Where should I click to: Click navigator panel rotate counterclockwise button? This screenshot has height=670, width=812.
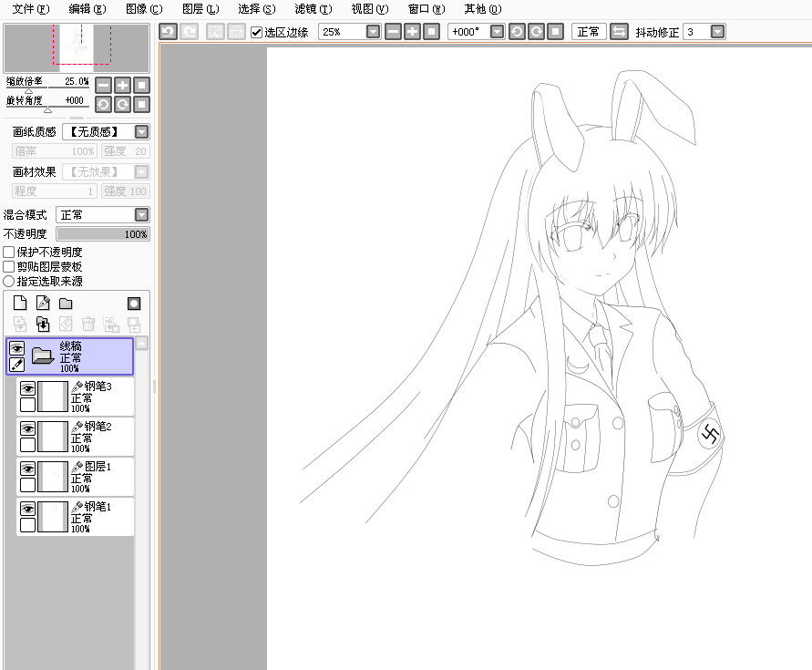point(104,104)
